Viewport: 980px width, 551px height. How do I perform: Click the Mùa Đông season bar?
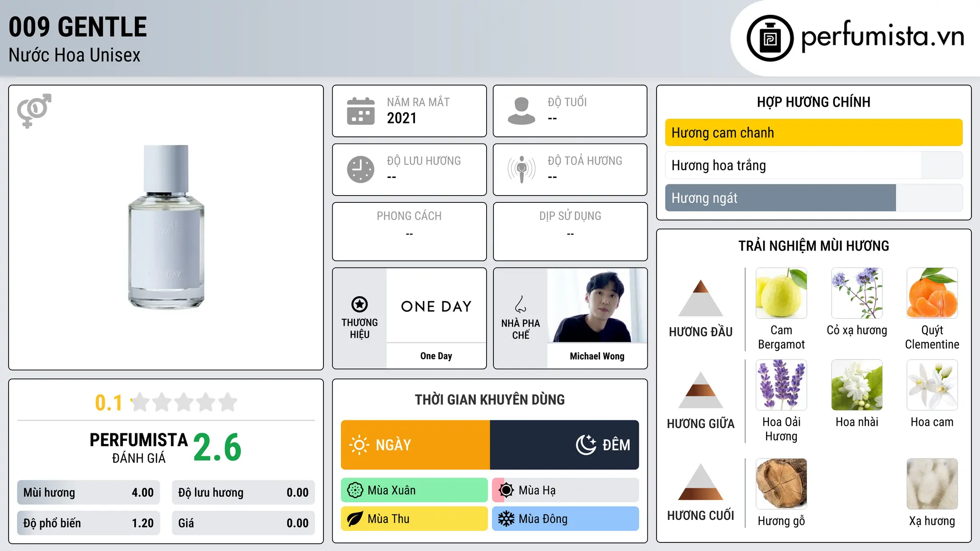point(566,519)
